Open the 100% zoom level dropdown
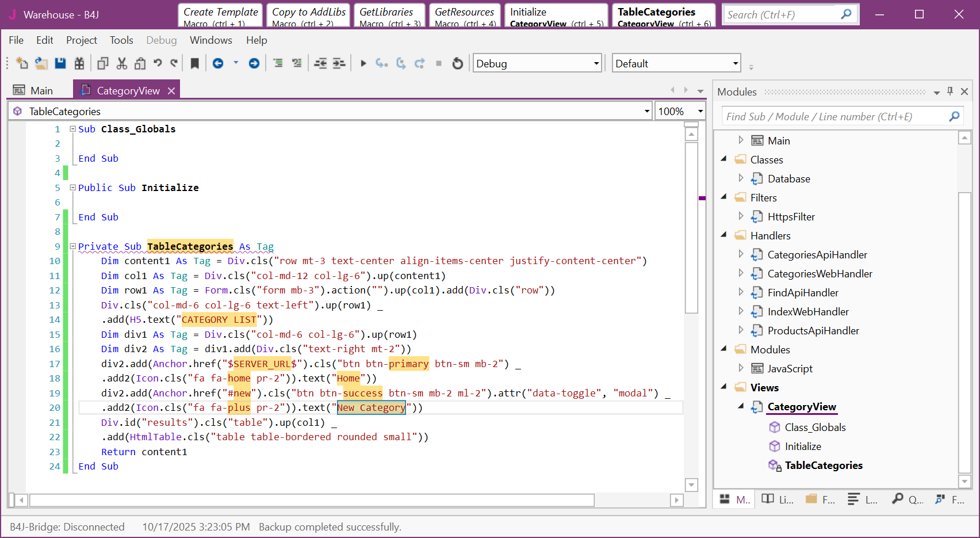Viewport: 980px width, 538px height. tap(700, 111)
